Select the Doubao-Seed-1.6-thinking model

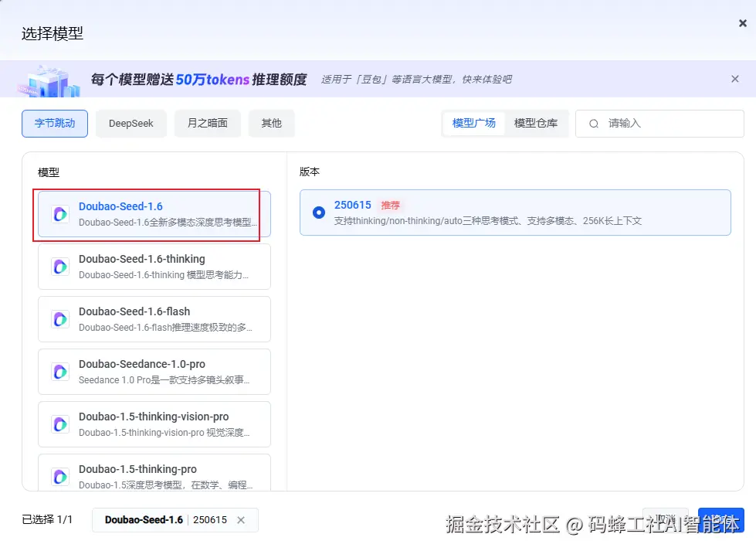click(x=154, y=267)
